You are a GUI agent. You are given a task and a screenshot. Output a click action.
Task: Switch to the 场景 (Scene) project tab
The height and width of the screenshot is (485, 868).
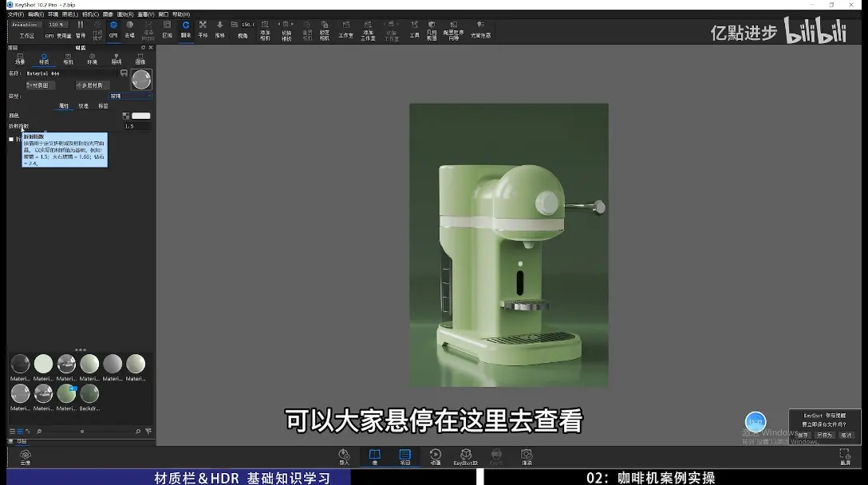(x=20, y=59)
